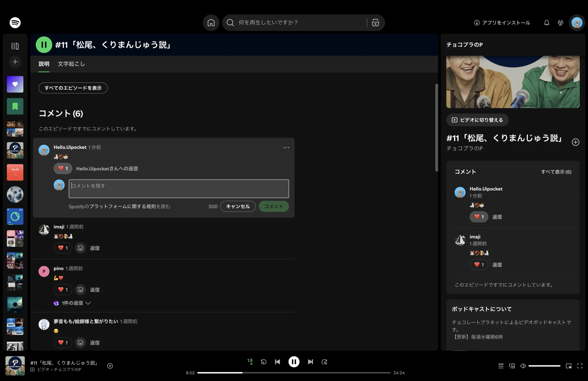Add emoji reaction to imaji comment
The width and height of the screenshot is (588, 381).
point(80,248)
